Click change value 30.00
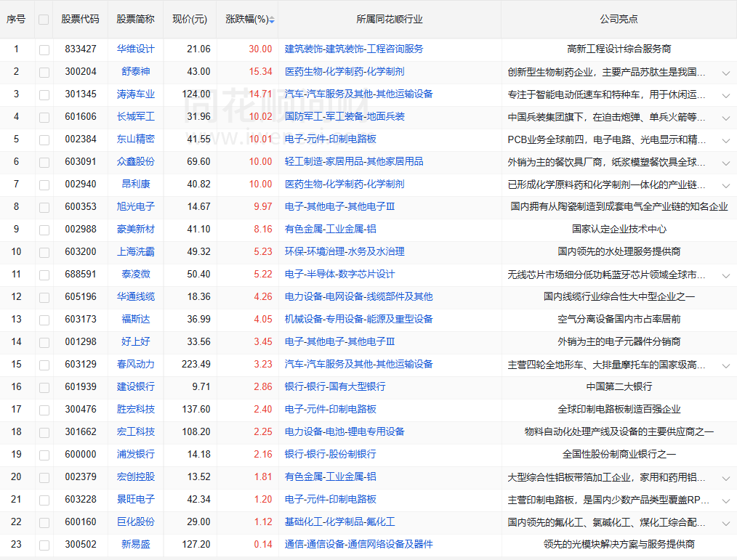Image resolution: width=737 pixels, height=560 pixels. [260, 49]
